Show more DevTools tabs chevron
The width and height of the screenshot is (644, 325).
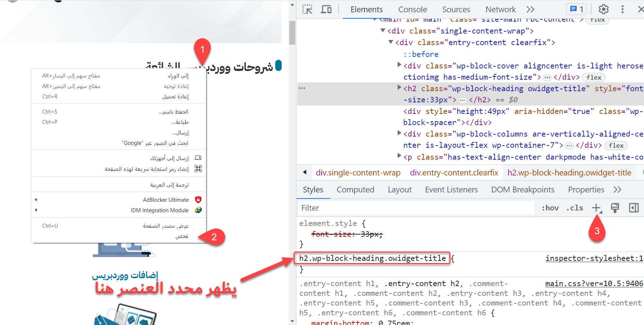click(x=530, y=9)
